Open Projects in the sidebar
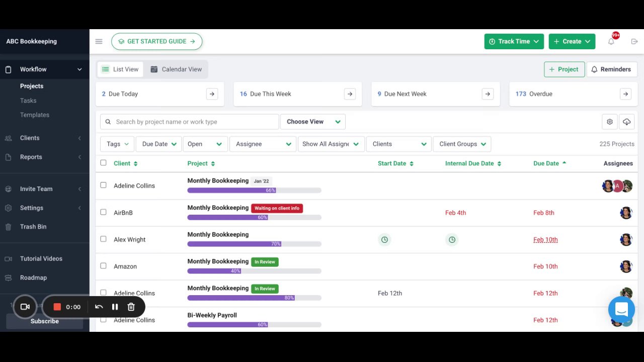Image resolution: width=644 pixels, height=362 pixels. pyautogui.click(x=32, y=86)
